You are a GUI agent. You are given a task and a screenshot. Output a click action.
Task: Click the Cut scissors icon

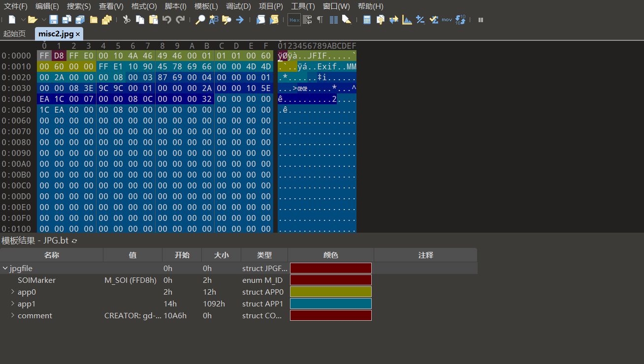click(127, 20)
